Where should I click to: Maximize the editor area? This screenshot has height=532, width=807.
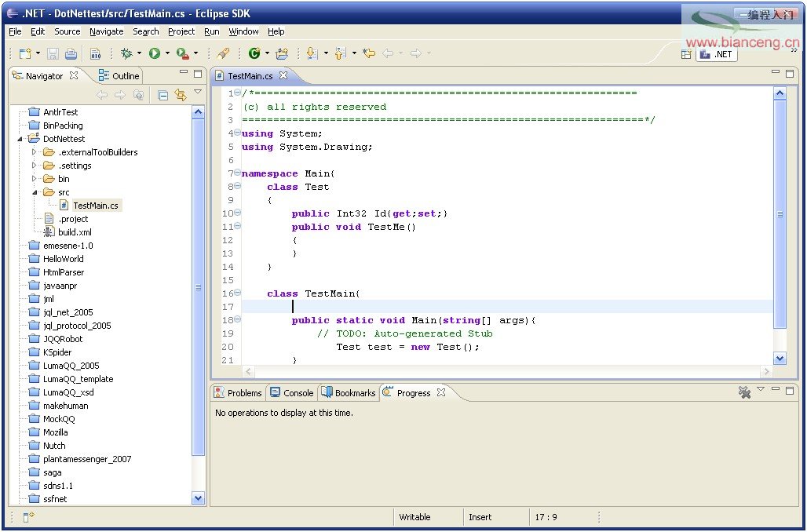tap(790, 74)
